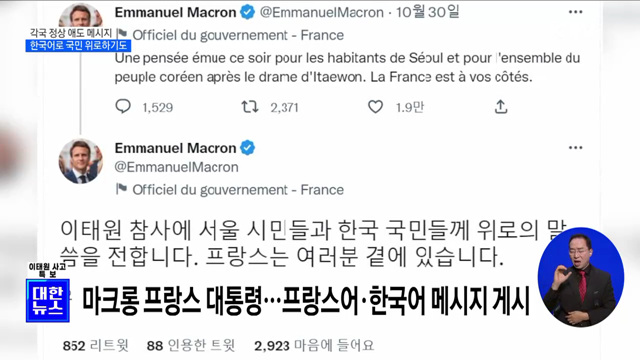Click the reply speech bubble icon
640x360 pixels.
pos(122,107)
